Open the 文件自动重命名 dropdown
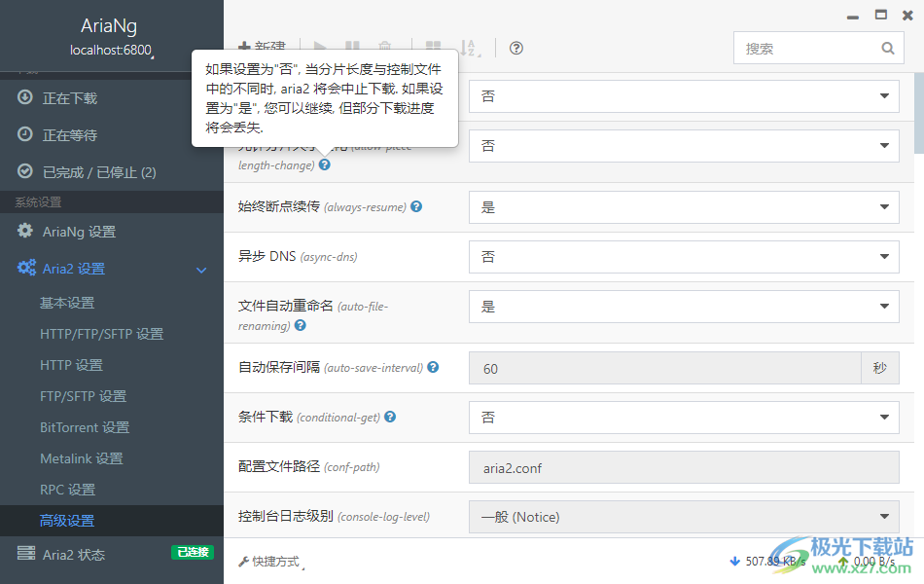 [x=684, y=307]
